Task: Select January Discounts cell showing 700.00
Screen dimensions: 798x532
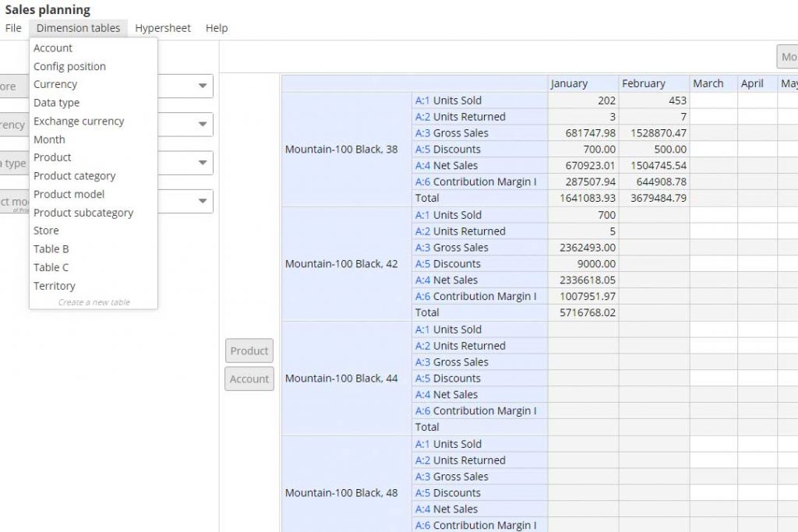Action: point(583,150)
